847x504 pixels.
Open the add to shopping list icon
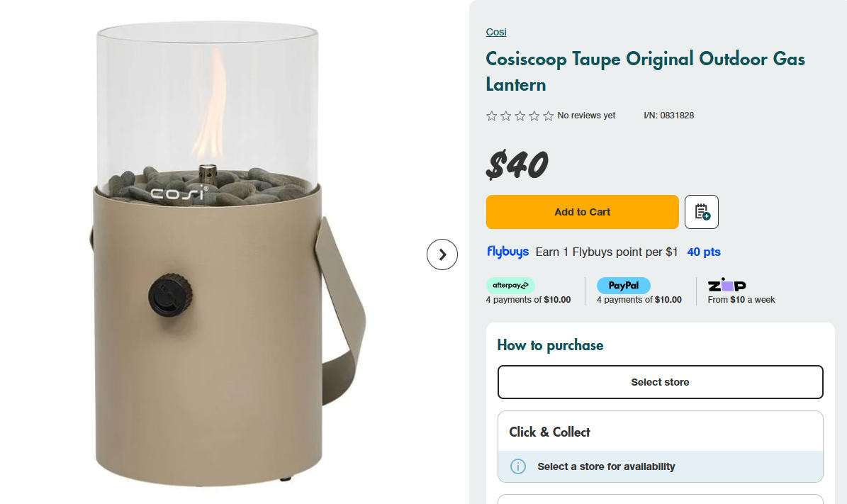pyautogui.click(x=701, y=211)
